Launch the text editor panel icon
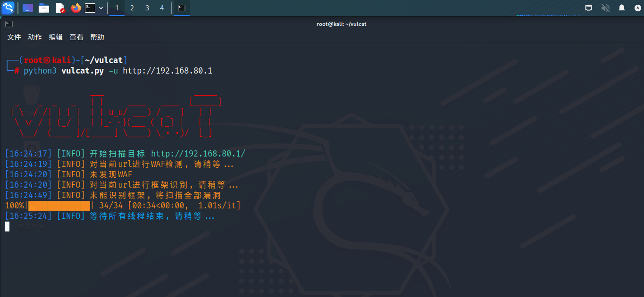Screen dimensions: 644x297 pos(60,8)
